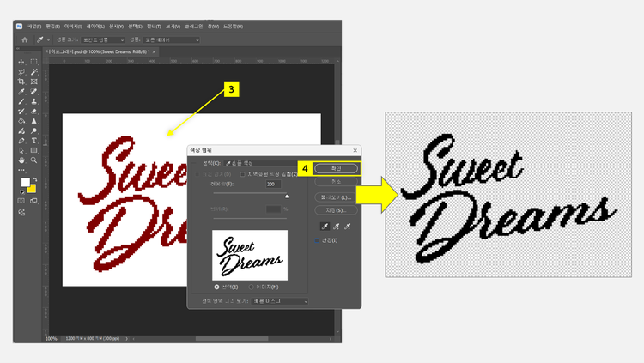644x363 pixels.
Task: Open the 선택 영역 미리 보기 dropdown
Action: point(280,301)
